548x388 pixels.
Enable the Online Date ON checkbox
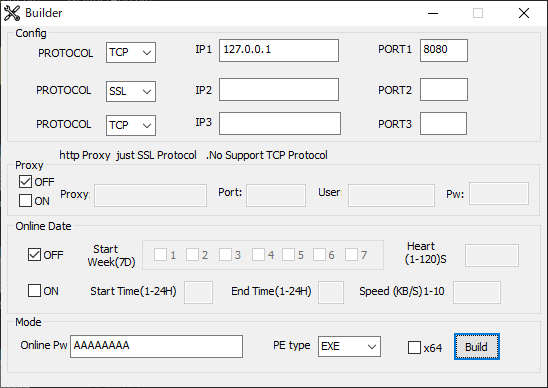pyautogui.click(x=34, y=290)
